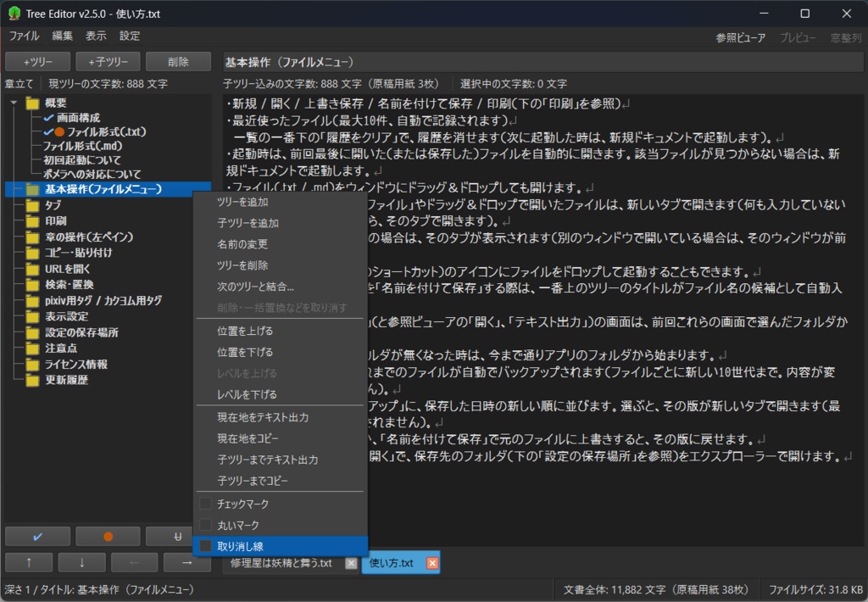Image resolution: width=868 pixels, height=602 pixels.
Task: Select the 設定の保存場所 tree item
Action: point(81,333)
